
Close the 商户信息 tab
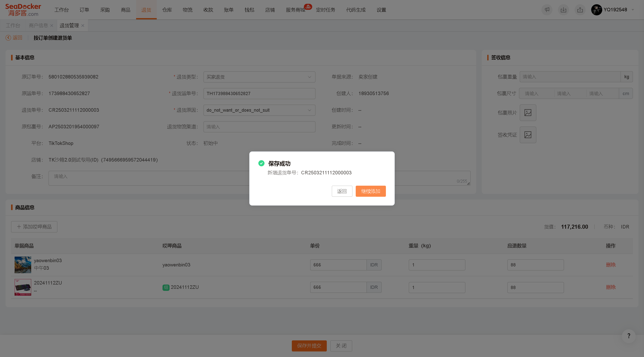(x=52, y=25)
